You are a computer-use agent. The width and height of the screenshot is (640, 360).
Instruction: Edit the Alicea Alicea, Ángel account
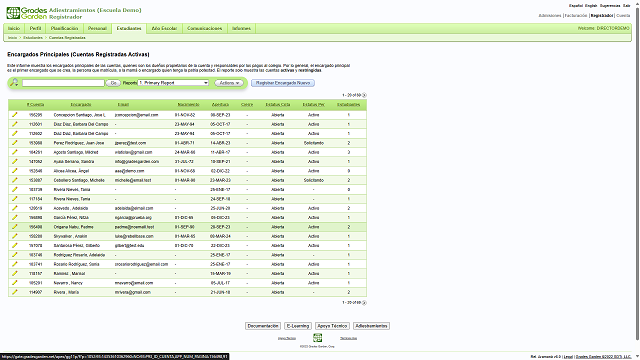15,171
